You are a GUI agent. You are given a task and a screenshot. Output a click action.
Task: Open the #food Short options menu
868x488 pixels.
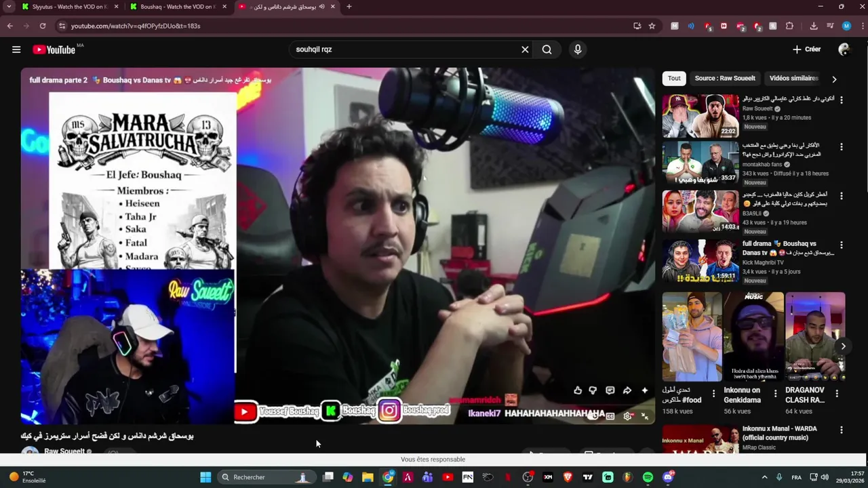point(713,393)
